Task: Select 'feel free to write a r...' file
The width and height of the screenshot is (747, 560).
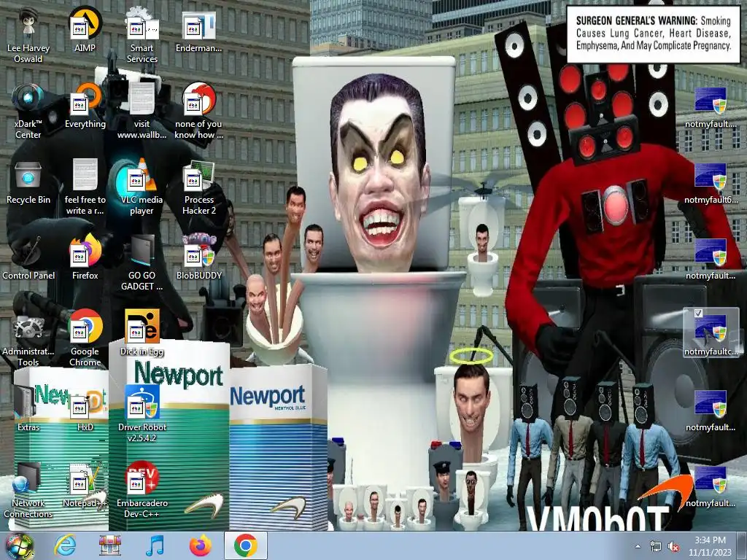Action: pyautogui.click(x=85, y=187)
